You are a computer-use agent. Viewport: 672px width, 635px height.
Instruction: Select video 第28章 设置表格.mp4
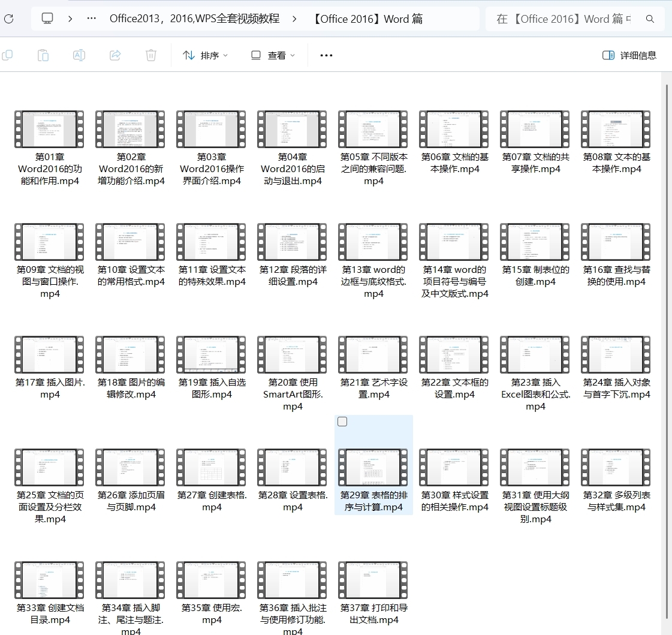coord(293,480)
